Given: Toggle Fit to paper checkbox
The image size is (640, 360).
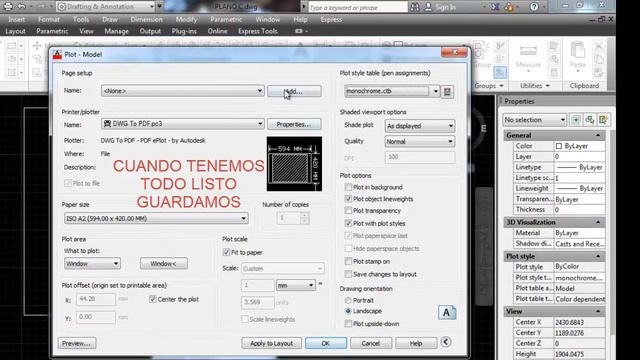Looking at the screenshot, I should tap(227, 252).
